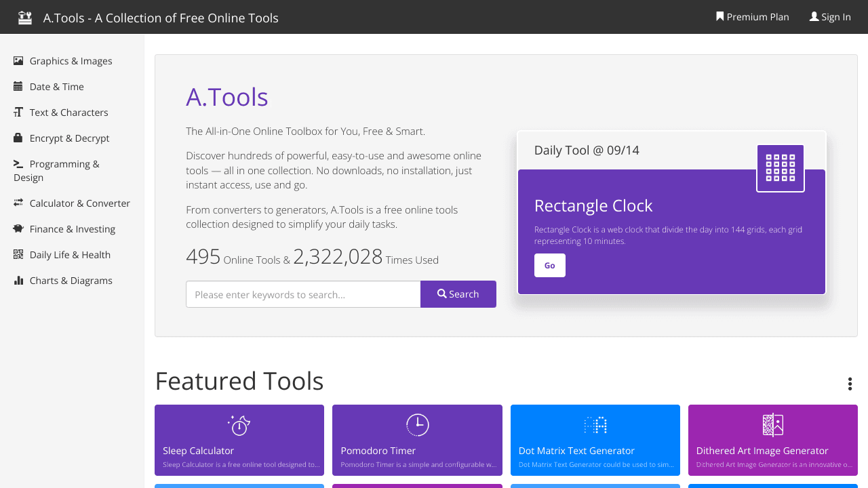Select Text & Characters in sidebar
Viewport: 868px width, 488px height.
[68, 113]
